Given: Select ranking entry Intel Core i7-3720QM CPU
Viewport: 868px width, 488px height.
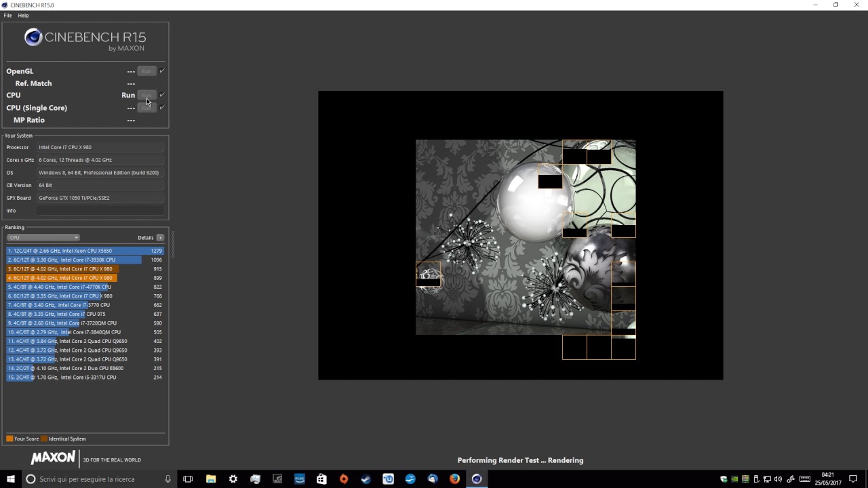Looking at the screenshot, I should (x=85, y=323).
